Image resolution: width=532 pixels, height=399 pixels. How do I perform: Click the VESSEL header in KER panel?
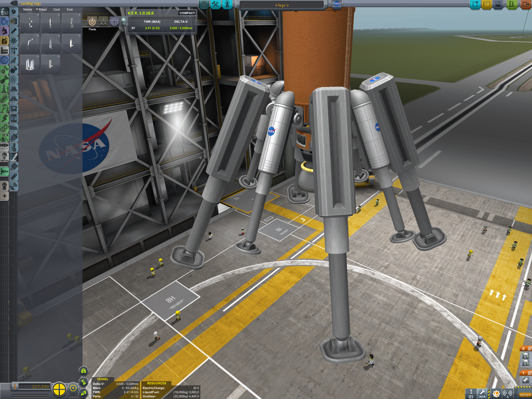pyautogui.click(x=103, y=379)
